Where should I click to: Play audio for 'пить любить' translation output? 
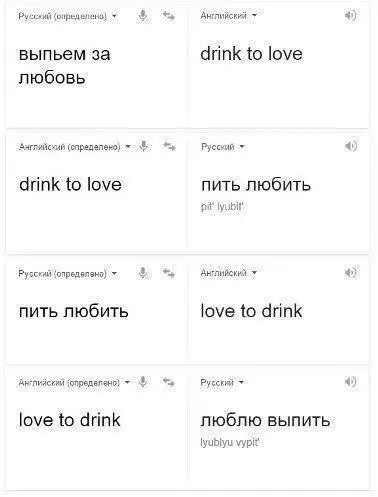[x=351, y=146]
